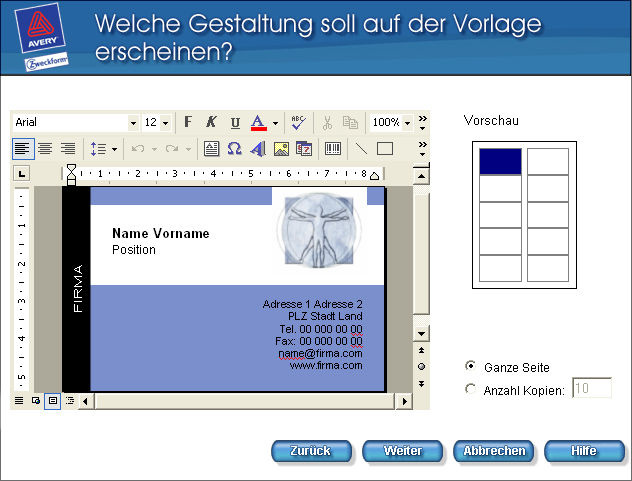Select the Ganze Seite option
This screenshot has height=481, width=632.
pyautogui.click(x=470, y=366)
